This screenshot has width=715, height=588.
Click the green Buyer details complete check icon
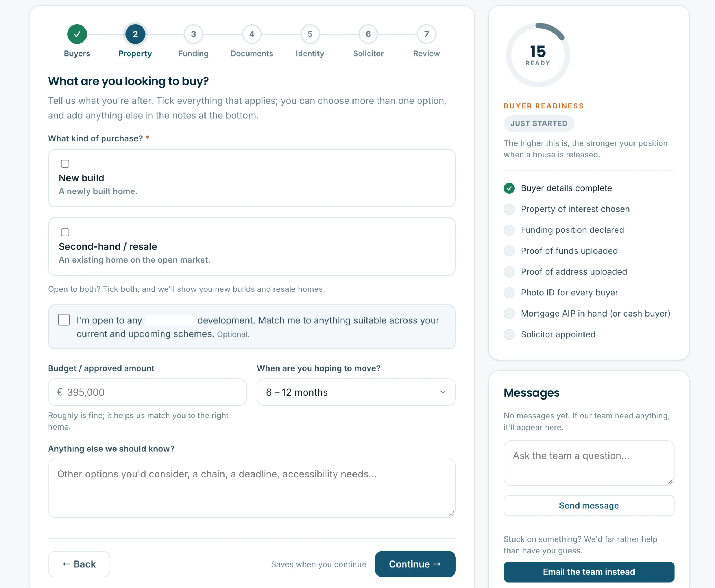click(x=509, y=188)
